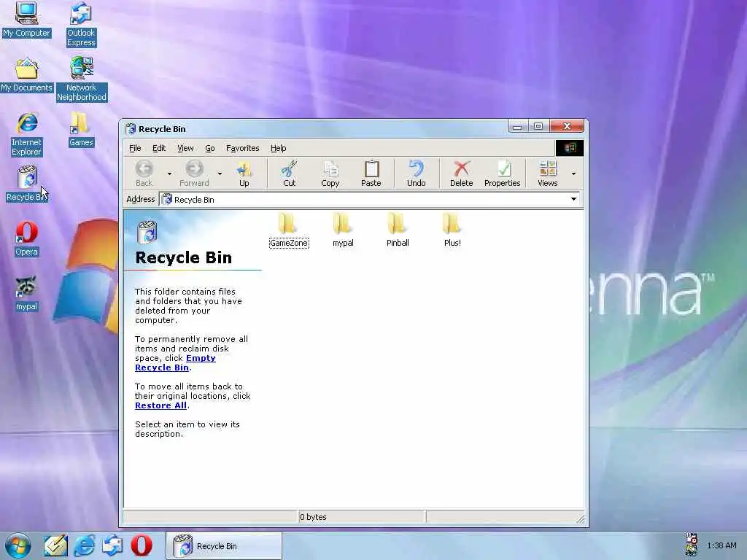Open the Help menu
Viewport: 747px width, 560px height.
click(x=279, y=148)
